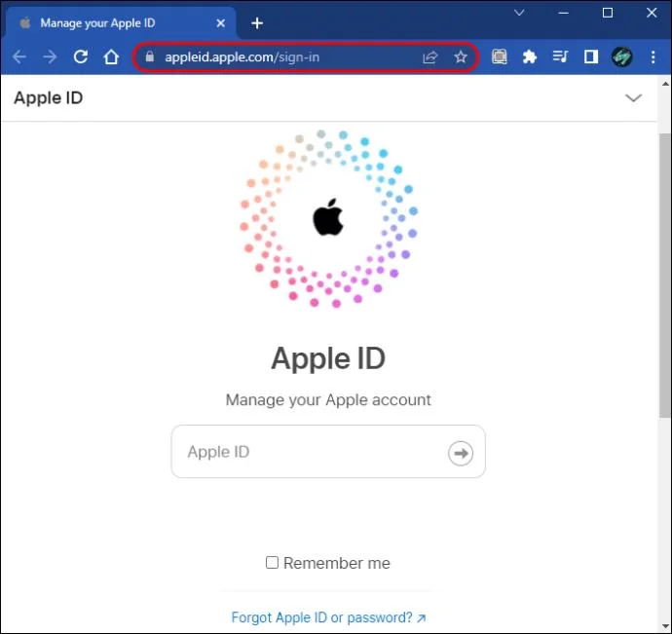The height and width of the screenshot is (634, 672).
Task: Open a new browser tab
Action: (x=257, y=23)
